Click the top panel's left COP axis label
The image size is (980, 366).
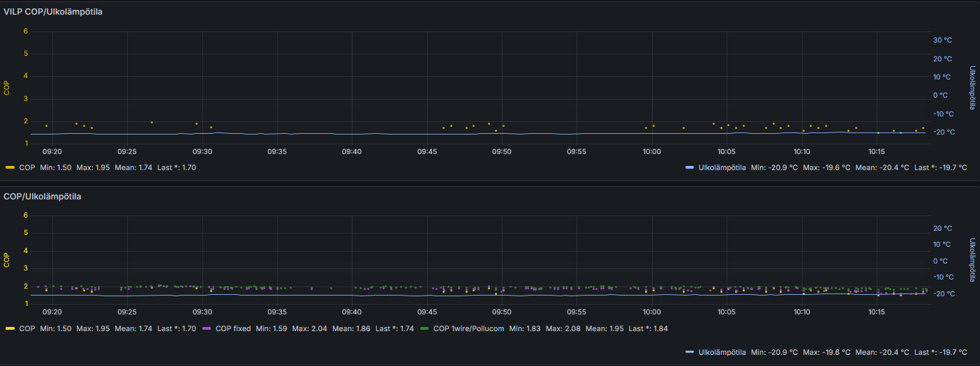(x=6, y=88)
